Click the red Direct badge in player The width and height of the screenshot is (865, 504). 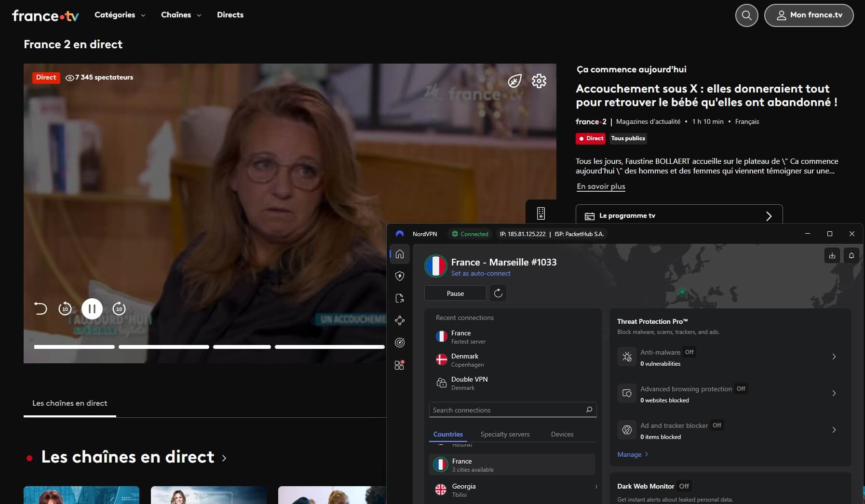coord(46,77)
